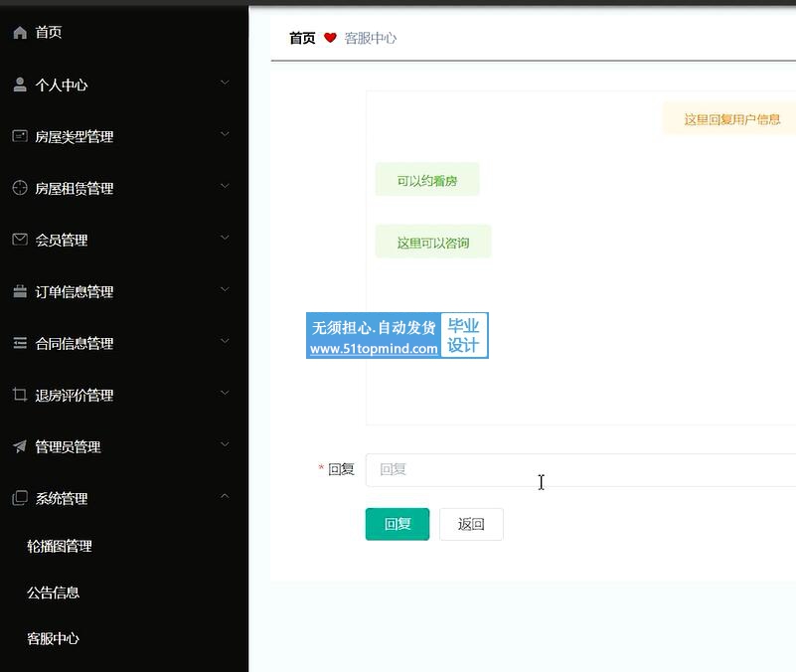Click the 这里可以咨询 chat message
Image resolution: width=796 pixels, height=672 pixels.
tap(433, 242)
